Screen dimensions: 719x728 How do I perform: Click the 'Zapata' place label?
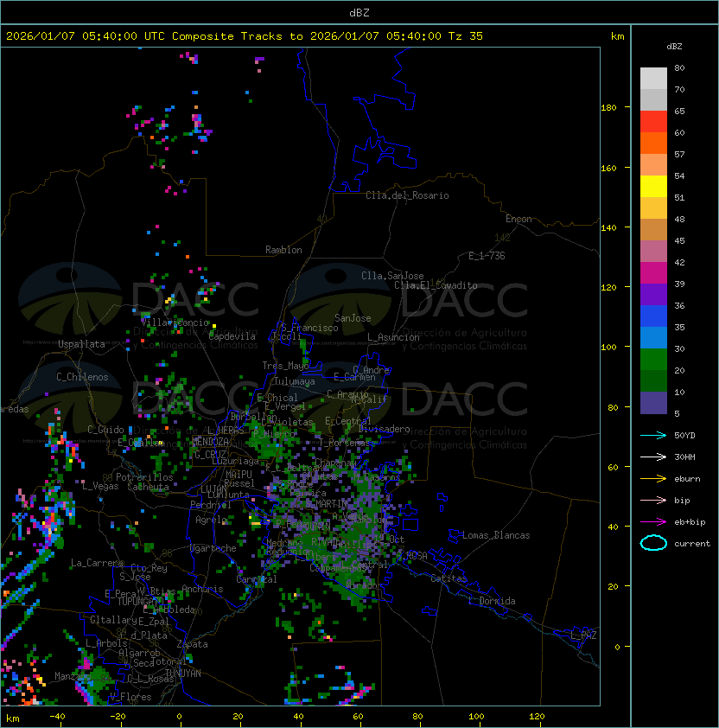click(x=192, y=644)
